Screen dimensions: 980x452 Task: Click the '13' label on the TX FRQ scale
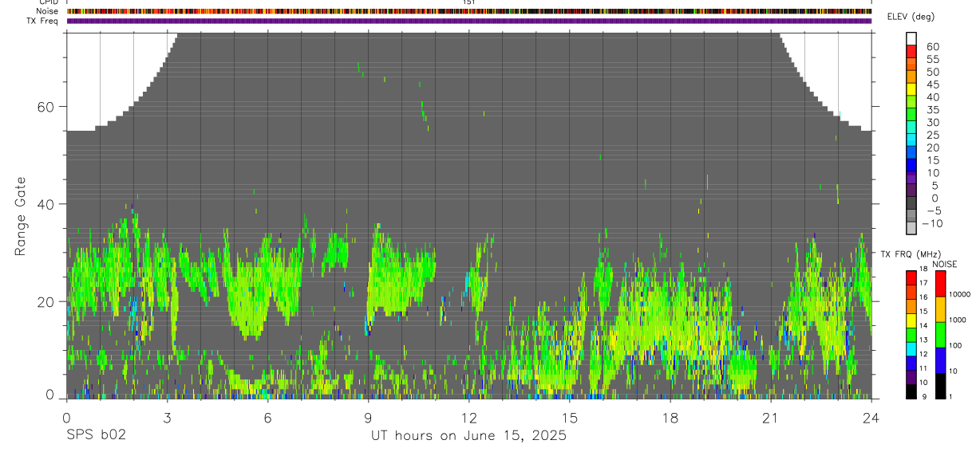pyautogui.click(x=923, y=340)
